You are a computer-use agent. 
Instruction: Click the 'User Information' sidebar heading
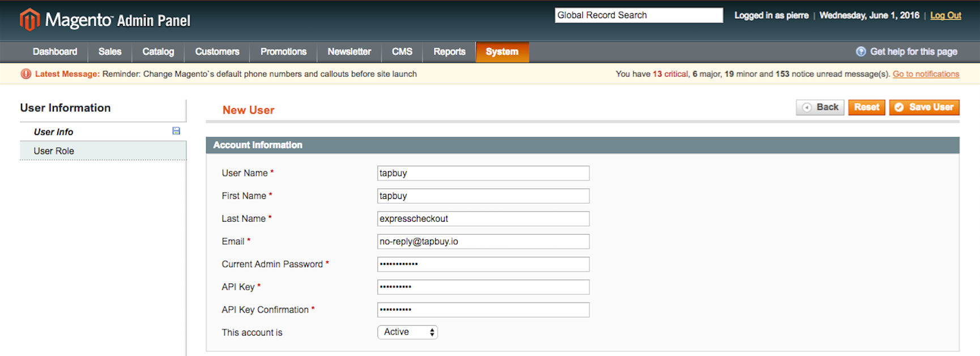point(65,108)
